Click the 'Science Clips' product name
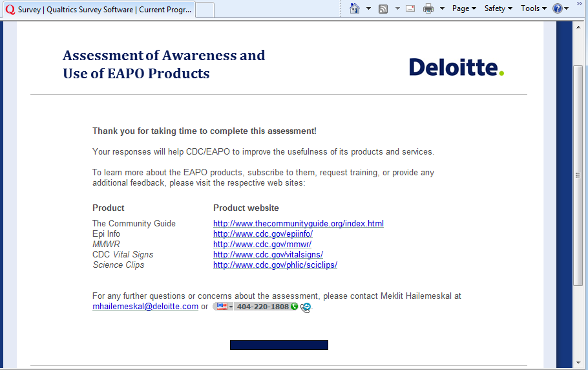588x370 pixels. tap(118, 265)
